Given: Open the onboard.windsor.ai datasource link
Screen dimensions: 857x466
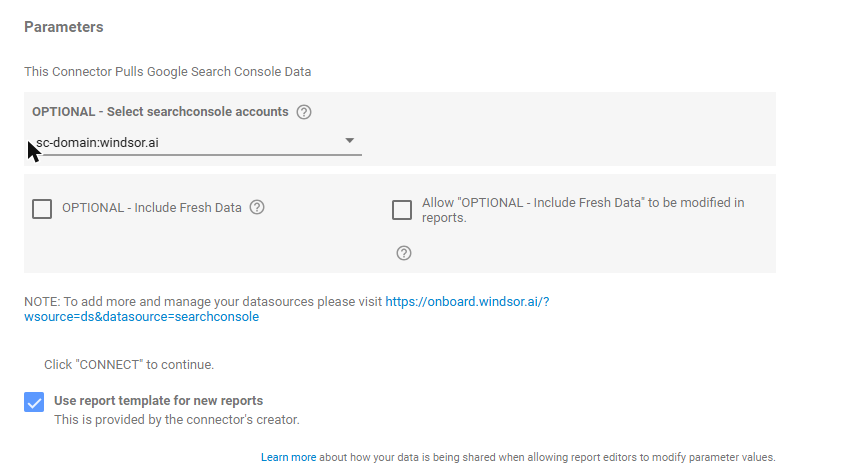Looking at the screenshot, I should click(286, 309).
